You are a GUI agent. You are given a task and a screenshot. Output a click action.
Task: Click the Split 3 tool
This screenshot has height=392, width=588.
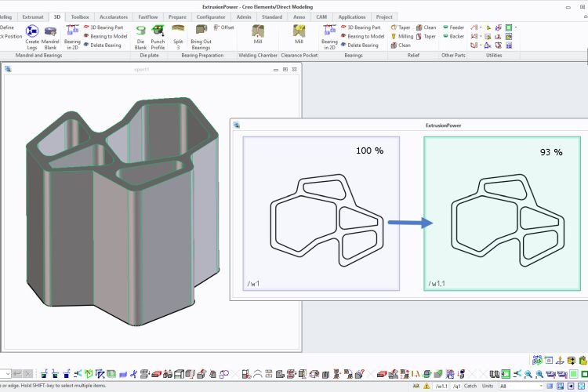[x=178, y=37]
